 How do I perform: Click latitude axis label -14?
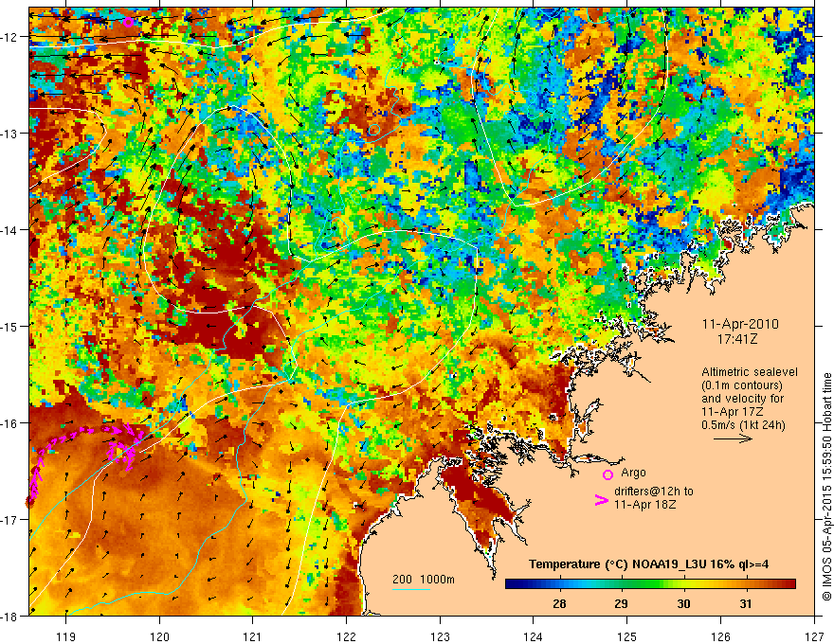(10, 230)
